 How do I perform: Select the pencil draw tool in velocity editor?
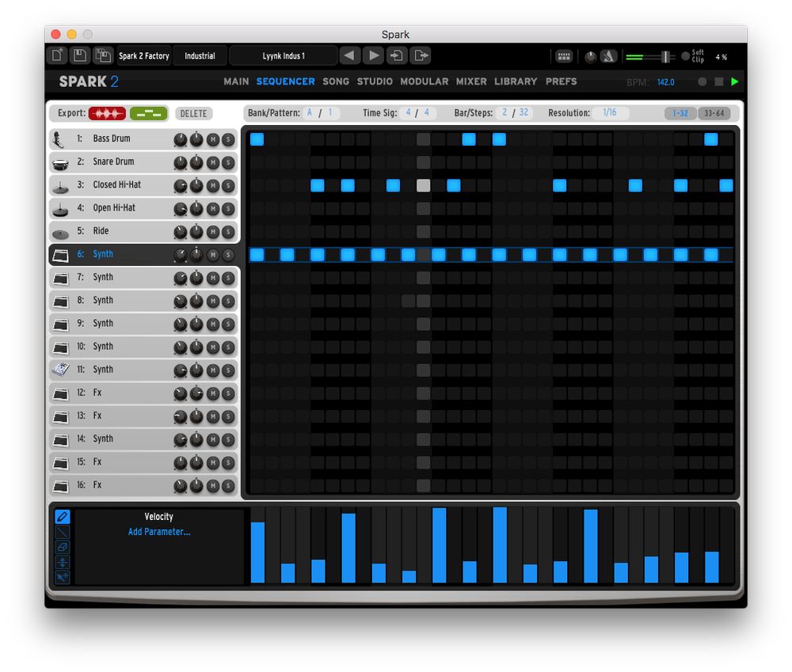[x=63, y=517]
